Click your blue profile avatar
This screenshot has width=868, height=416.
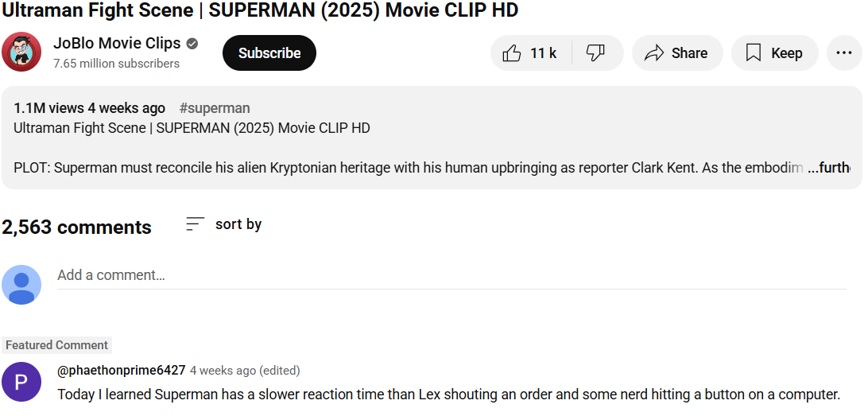coord(21,285)
